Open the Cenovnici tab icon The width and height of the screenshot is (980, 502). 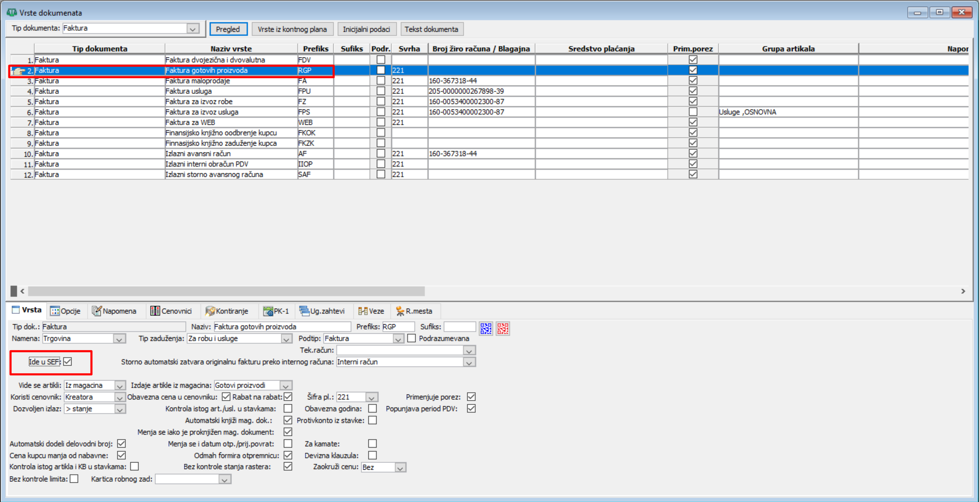(155, 311)
